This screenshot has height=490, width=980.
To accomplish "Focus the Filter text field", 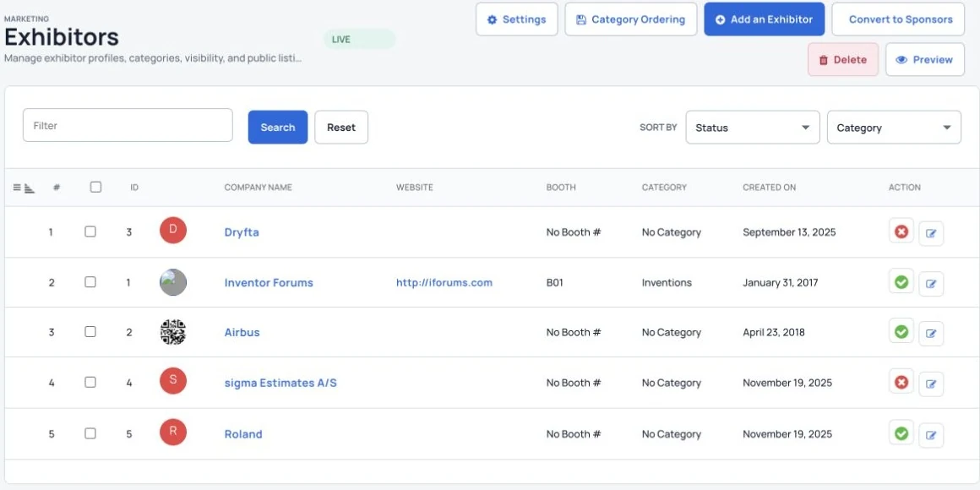I will tap(128, 125).
